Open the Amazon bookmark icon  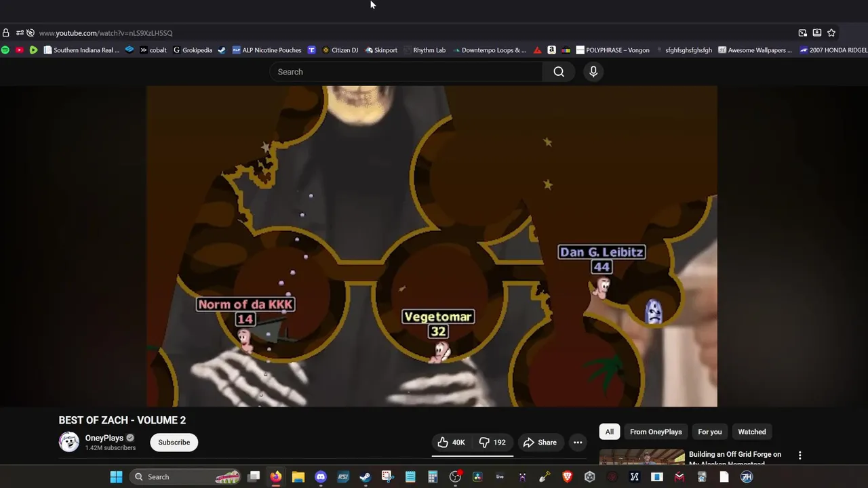(x=552, y=50)
